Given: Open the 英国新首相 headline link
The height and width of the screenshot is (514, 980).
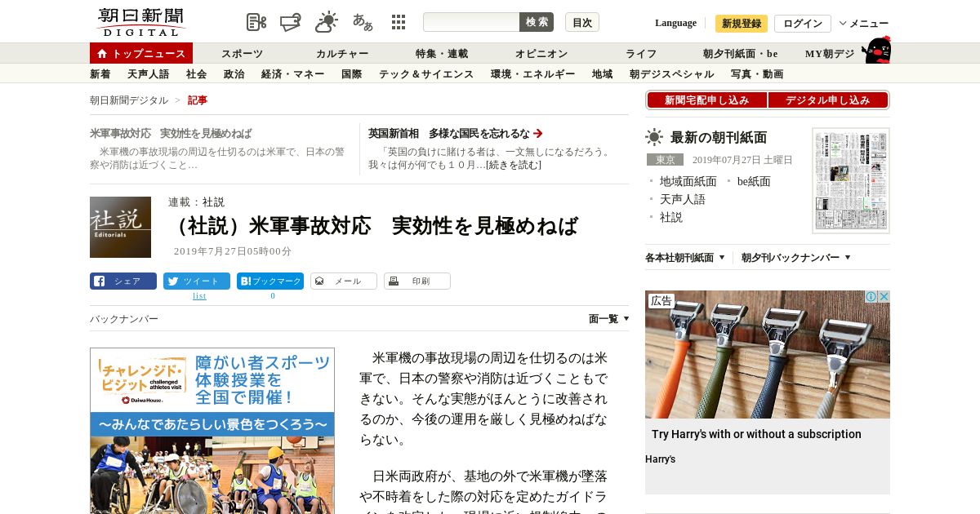Looking at the screenshot, I should [449, 133].
